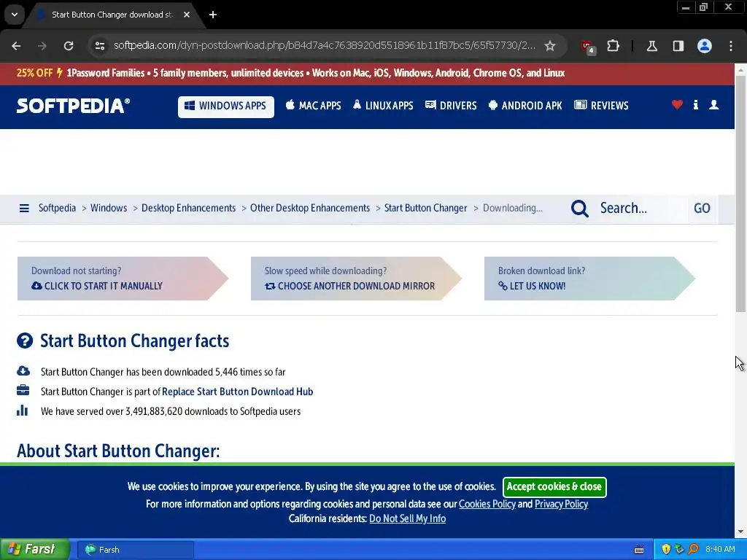Go to Windows breadcrumb link
This screenshot has width=747, height=560.
pos(109,208)
